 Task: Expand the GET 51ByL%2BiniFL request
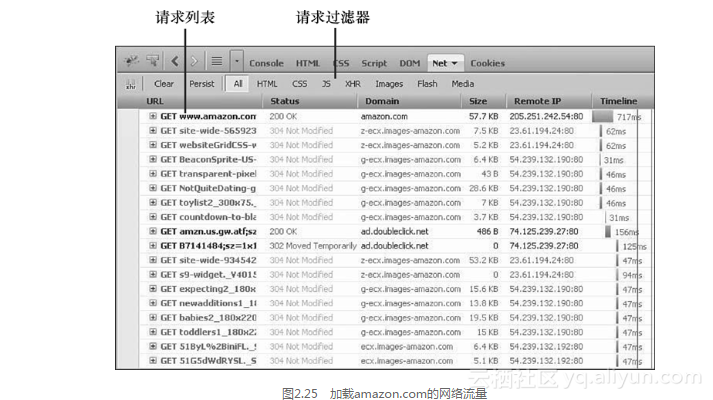pos(153,346)
